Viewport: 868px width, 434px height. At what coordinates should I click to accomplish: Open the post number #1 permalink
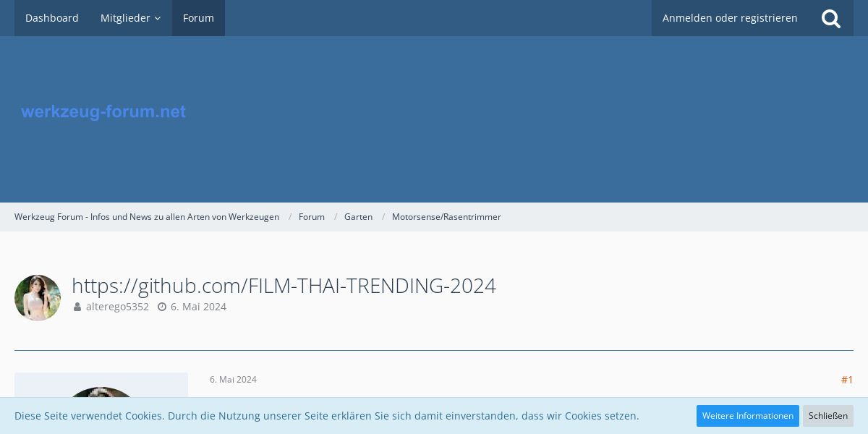pyautogui.click(x=847, y=380)
